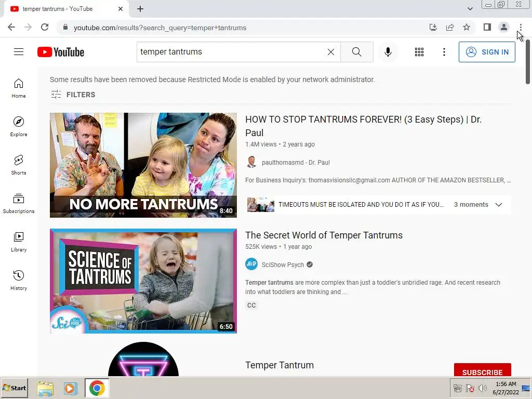Open Shorts in the sidebar
The width and height of the screenshot is (532, 399).
pyautogui.click(x=19, y=165)
